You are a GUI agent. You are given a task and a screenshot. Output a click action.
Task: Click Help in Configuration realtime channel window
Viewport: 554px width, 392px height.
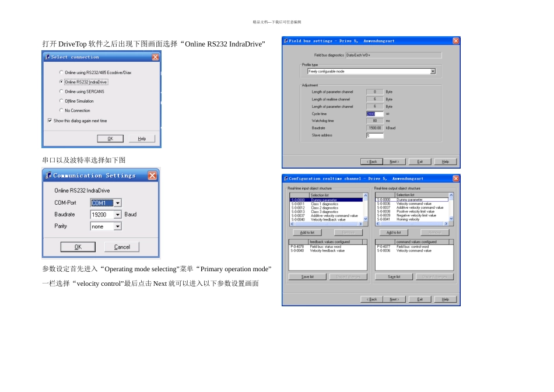click(x=445, y=299)
